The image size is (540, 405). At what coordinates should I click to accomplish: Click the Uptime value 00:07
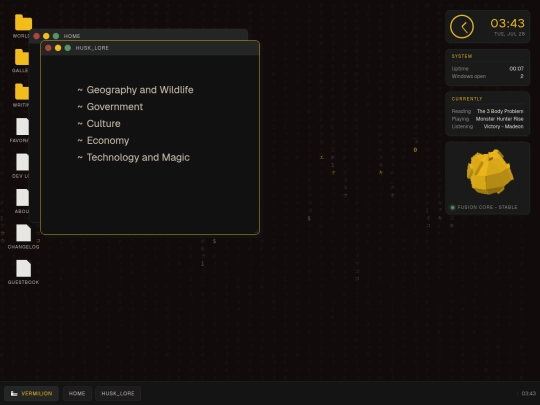pyautogui.click(x=517, y=69)
